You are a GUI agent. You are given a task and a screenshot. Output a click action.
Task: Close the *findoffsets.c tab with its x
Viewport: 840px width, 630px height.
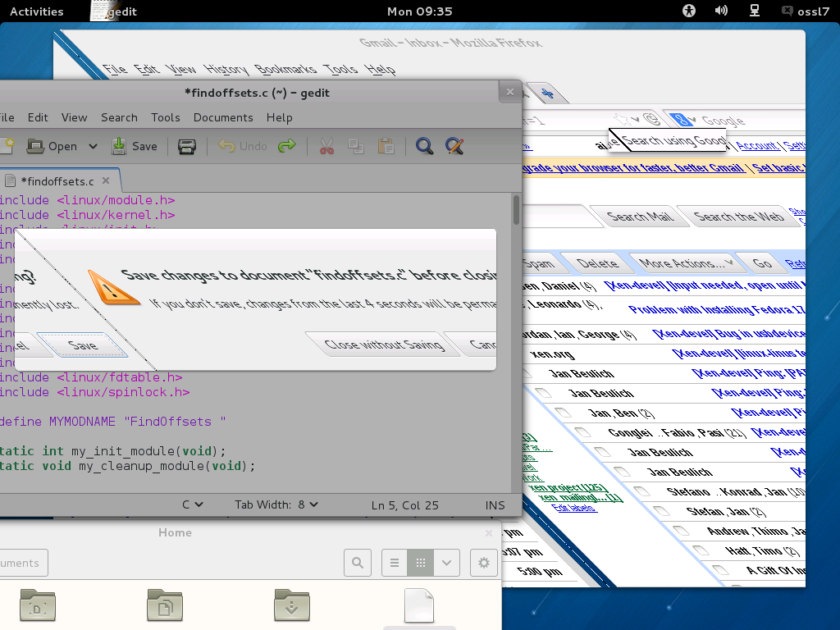click(106, 180)
